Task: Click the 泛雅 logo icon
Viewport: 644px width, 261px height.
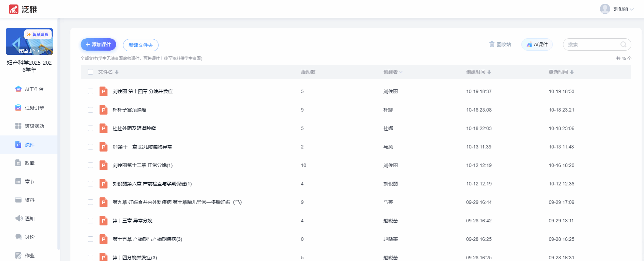Action: pyautogui.click(x=14, y=9)
